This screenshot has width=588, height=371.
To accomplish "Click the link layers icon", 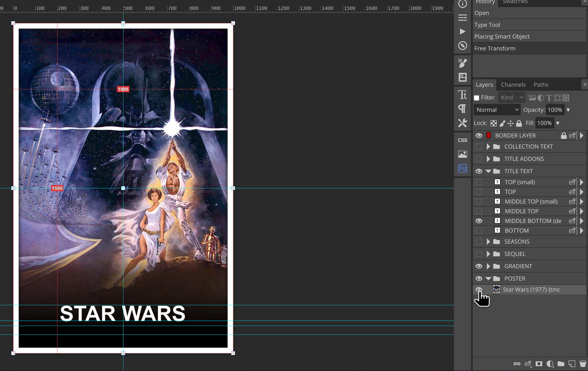I will click(x=517, y=364).
